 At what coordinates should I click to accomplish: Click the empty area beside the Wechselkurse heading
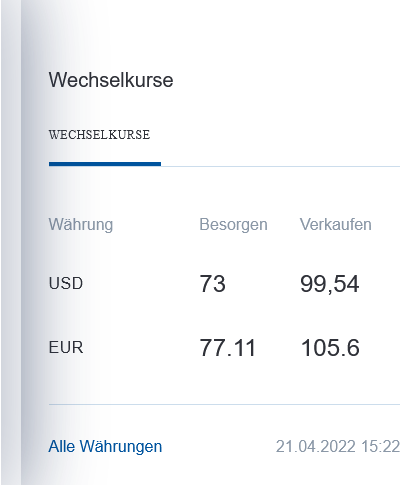tap(287, 80)
